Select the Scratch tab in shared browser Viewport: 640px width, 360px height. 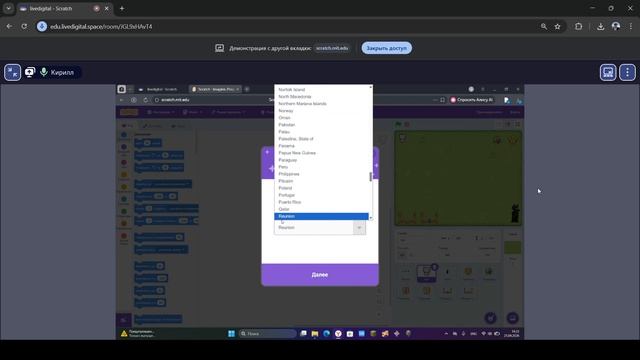tap(216, 89)
